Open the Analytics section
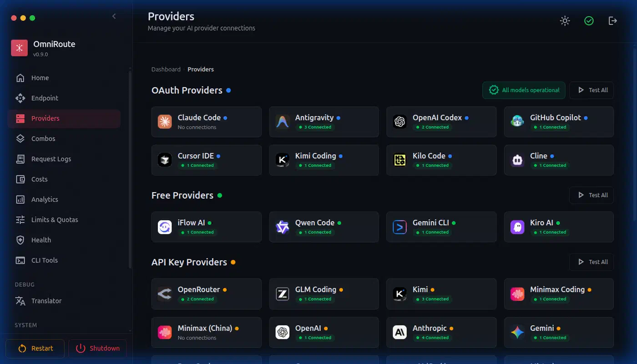Viewport: 637px width, 364px height. (x=64, y=199)
